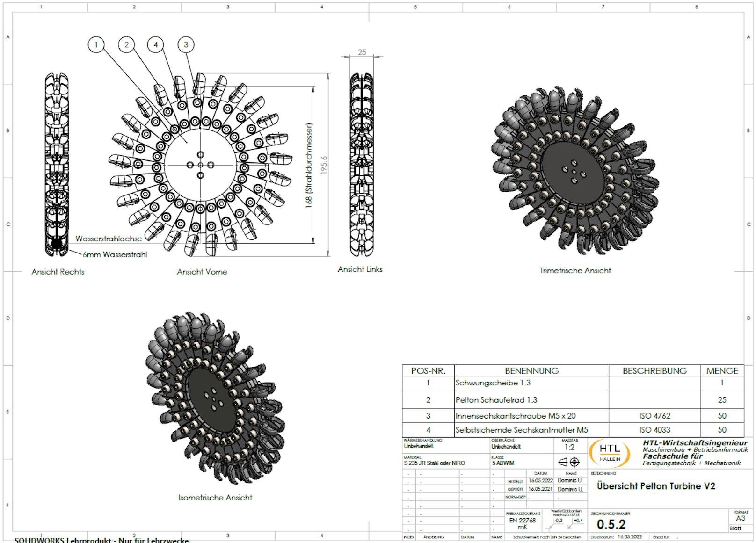Click 'Unbehandelt' under Wärmebehandlung

(x=419, y=446)
